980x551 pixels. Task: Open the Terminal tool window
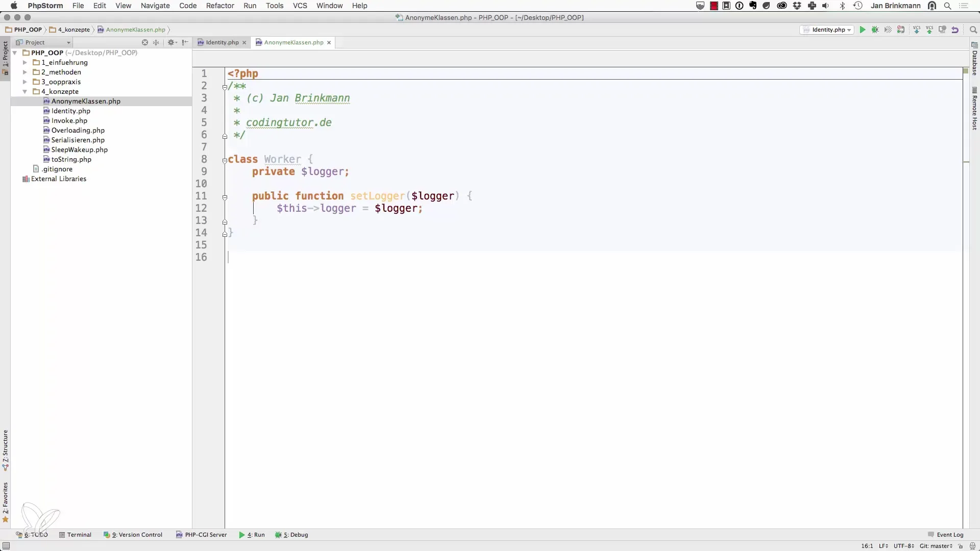[75, 535]
